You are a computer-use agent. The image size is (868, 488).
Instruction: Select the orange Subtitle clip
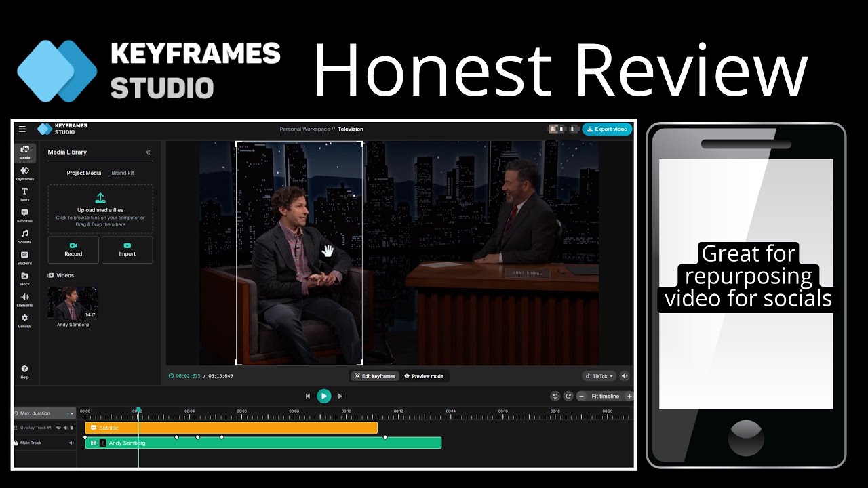tap(231, 428)
